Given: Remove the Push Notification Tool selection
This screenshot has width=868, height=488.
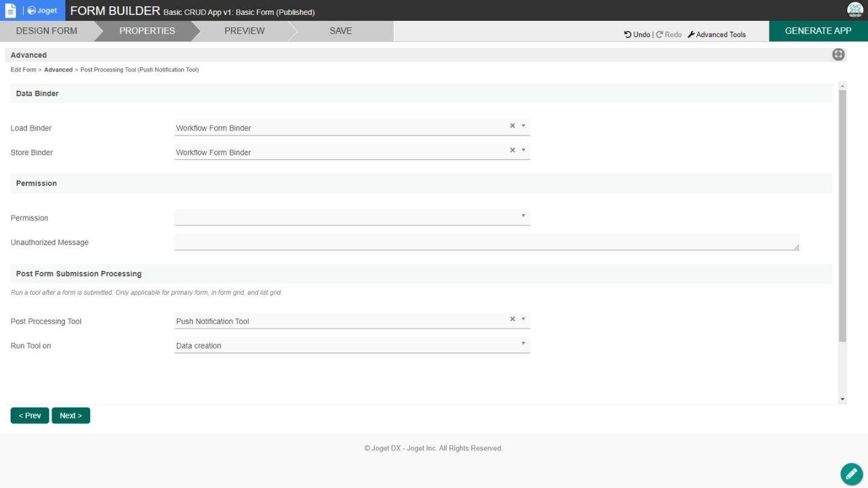Looking at the screenshot, I should (x=513, y=319).
